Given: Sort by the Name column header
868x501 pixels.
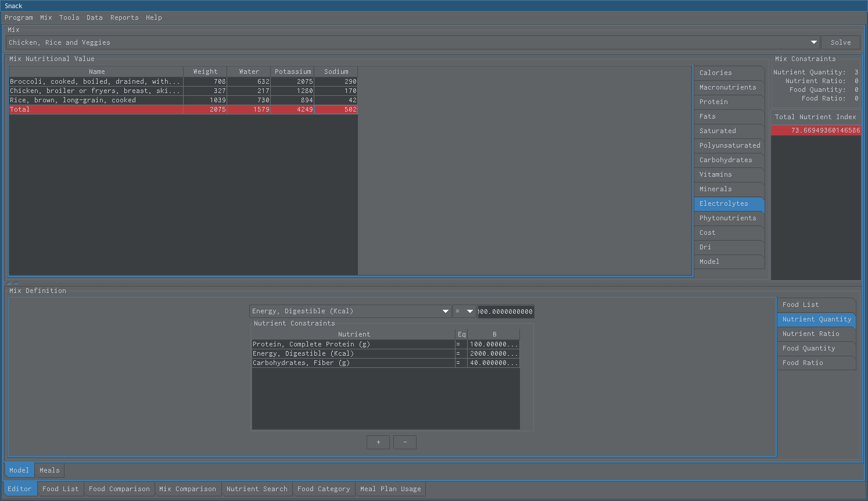Looking at the screenshot, I should pyautogui.click(x=96, y=71).
